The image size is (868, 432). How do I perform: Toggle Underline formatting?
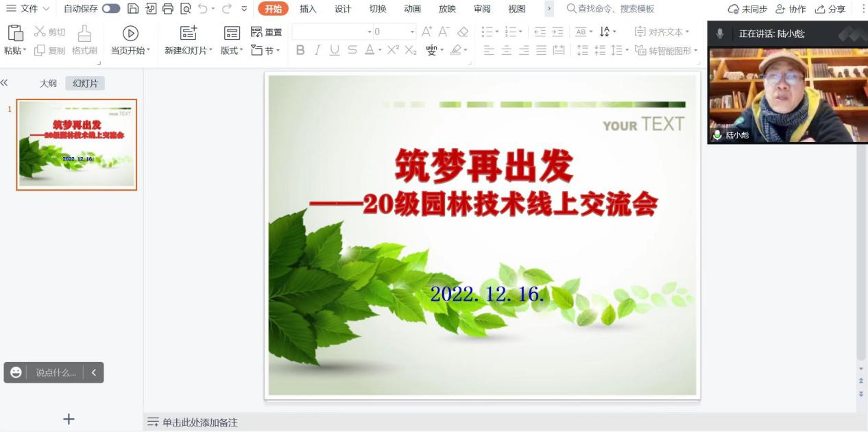(335, 50)
